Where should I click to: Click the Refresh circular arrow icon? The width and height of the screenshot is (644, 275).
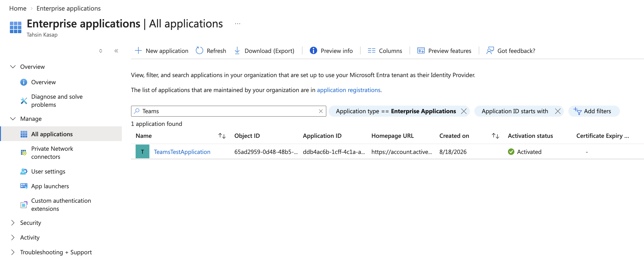pyautogui.click(x=199, y=51)
